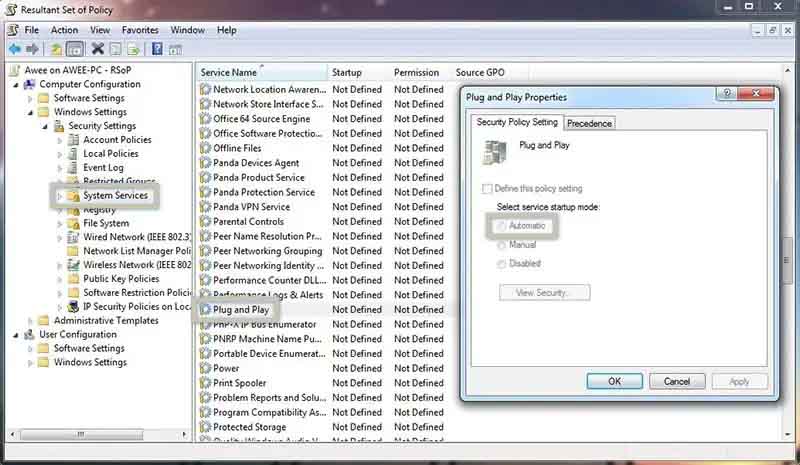Screen dimensions: 800x465
Task: Open the Window menu
Action: point(188,30)
